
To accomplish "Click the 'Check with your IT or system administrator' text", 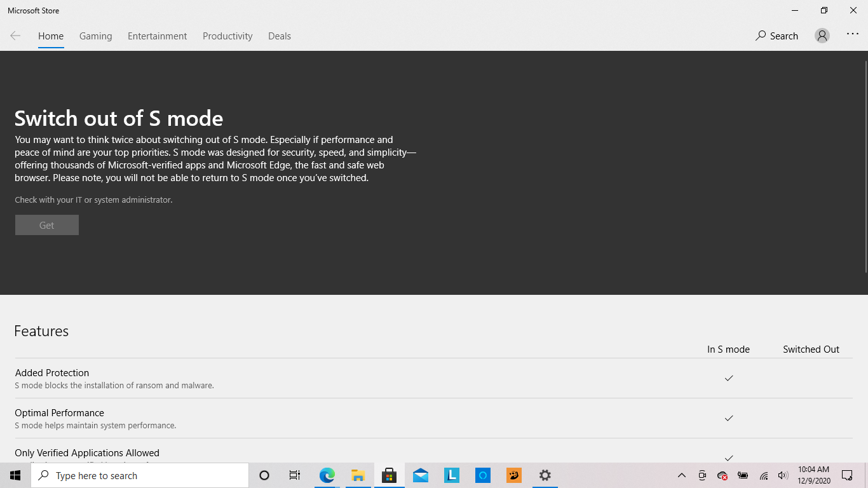I will [93, 200].
